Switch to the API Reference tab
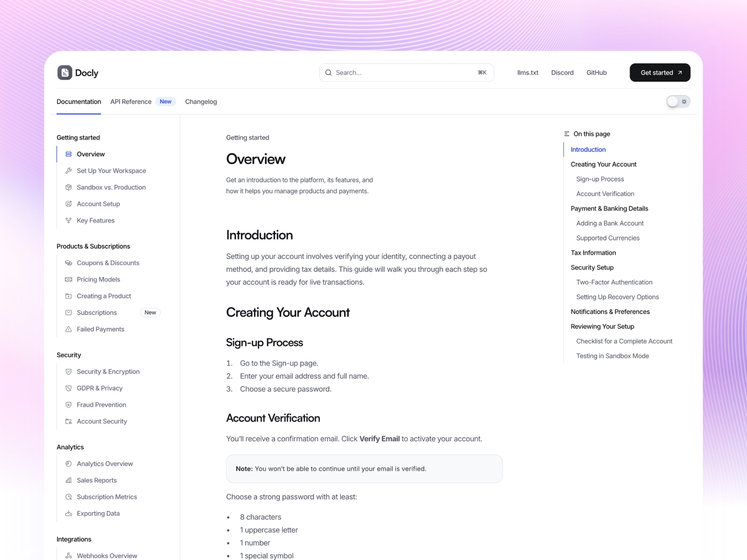The image size is (747, 560). [x=130, y=102]
